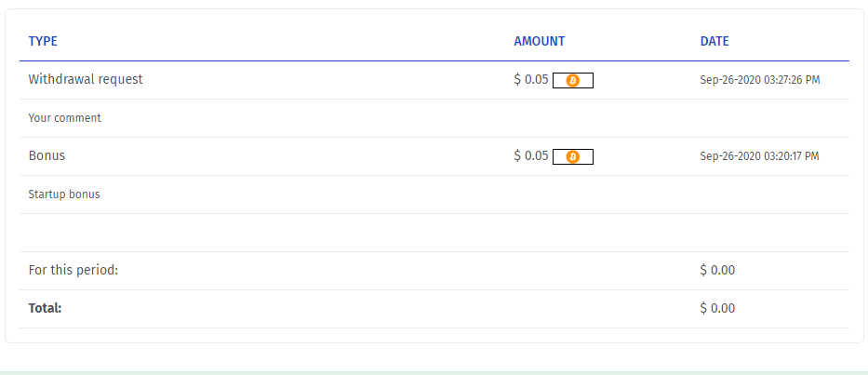Select the Withdrawal request entry label

tap(86, 80)
